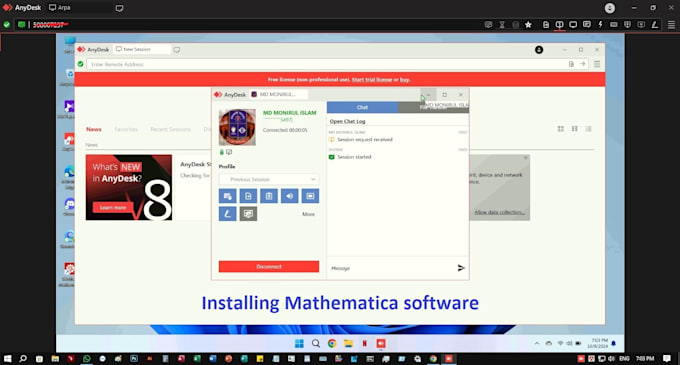Open WhatsApp from the Windows taskbar

point(87,359)
